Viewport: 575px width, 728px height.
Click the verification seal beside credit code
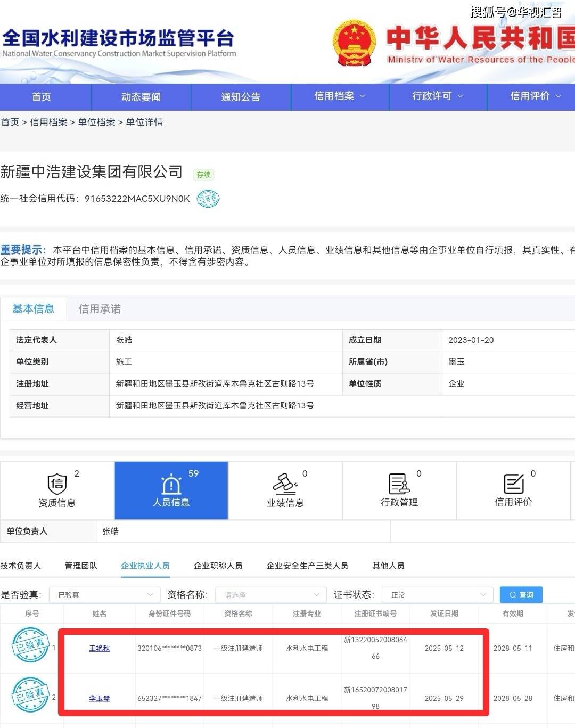tap(208, 199)
